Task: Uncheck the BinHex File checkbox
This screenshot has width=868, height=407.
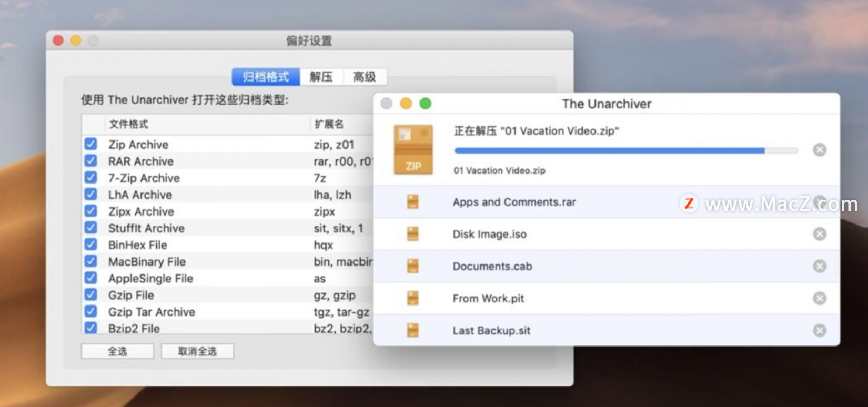Action: [91, 245]
